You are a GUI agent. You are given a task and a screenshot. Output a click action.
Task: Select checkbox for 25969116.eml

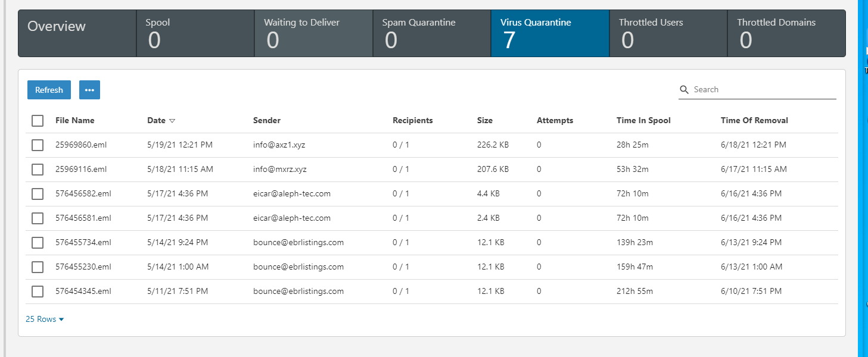coord(38,170)
